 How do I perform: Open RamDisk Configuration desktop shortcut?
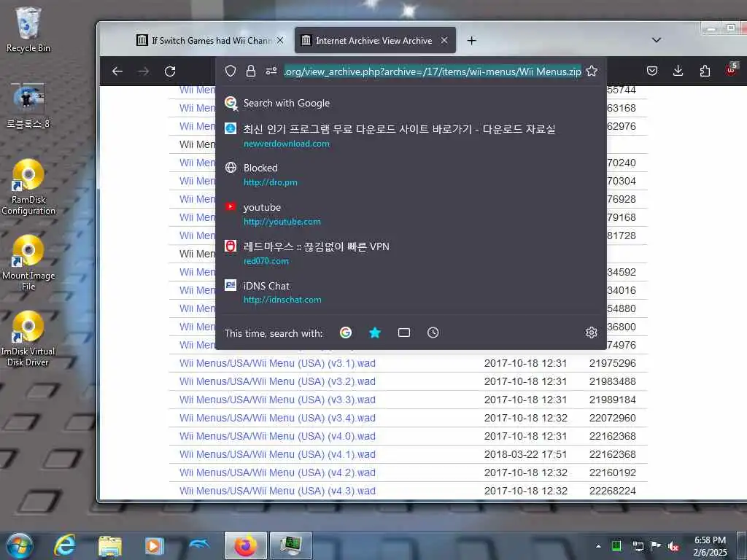point(28,187)
